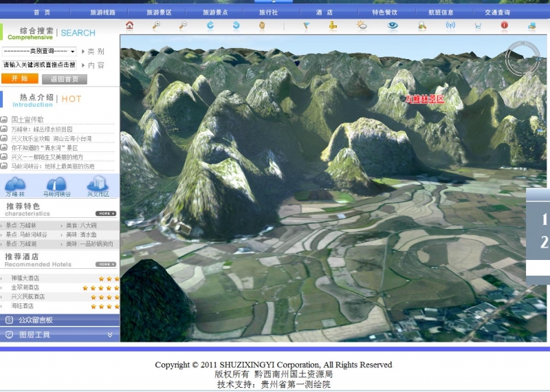Select the hand pan tool
Screen dimensions: 550x392
(262, 25)
